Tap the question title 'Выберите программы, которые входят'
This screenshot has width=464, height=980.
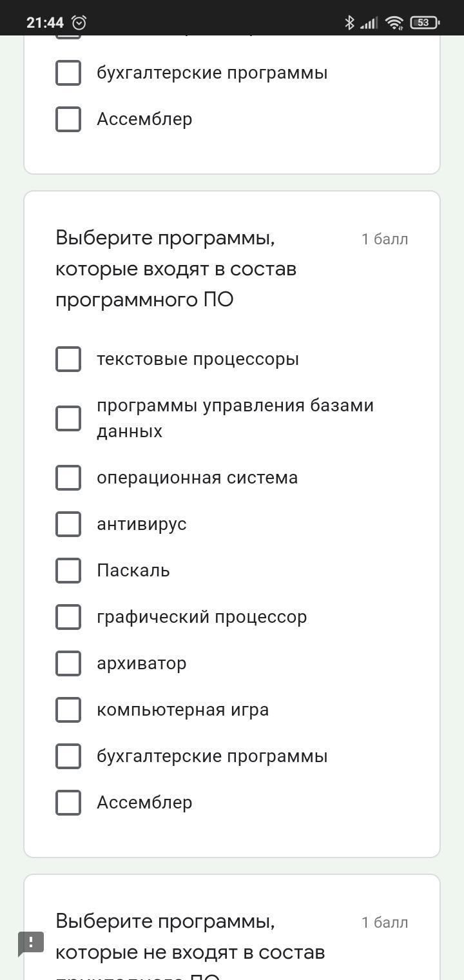(176, 269)
